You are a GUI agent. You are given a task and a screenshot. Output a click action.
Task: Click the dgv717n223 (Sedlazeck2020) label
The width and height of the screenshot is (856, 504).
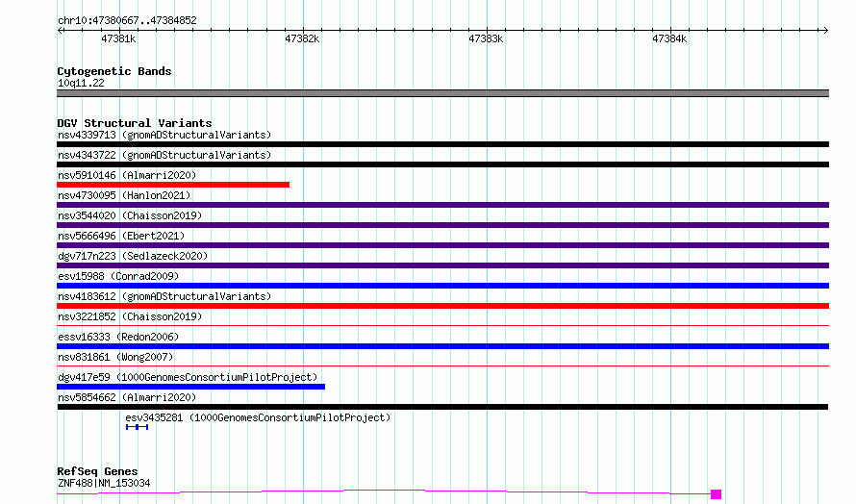click(133, 256)
